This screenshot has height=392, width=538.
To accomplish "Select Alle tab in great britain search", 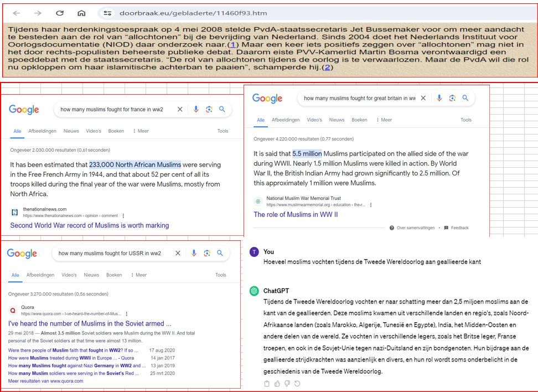I will 261,120.
